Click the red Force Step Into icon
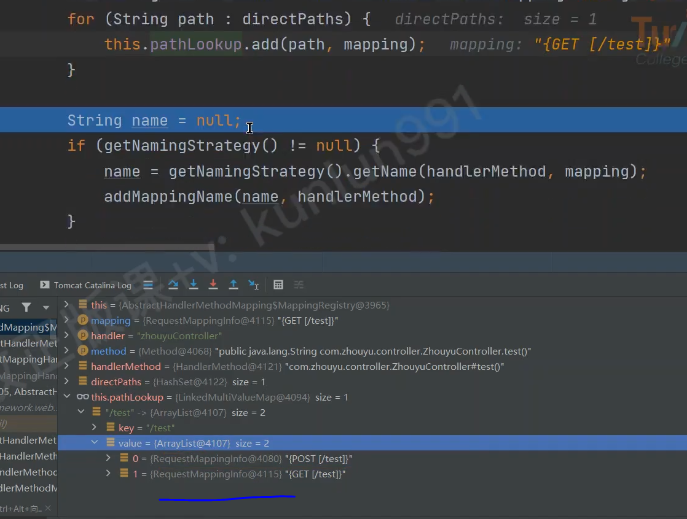The height and width of the screenshot is (519, 687). (x=213, y=285)
